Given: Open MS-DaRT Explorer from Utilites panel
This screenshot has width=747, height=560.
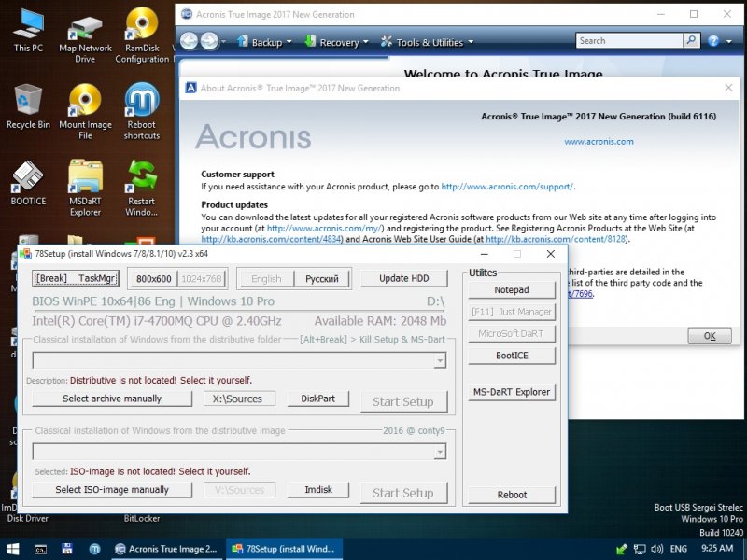Looking at the screenshot, I should pyautogui.click(x=512, y=392).
